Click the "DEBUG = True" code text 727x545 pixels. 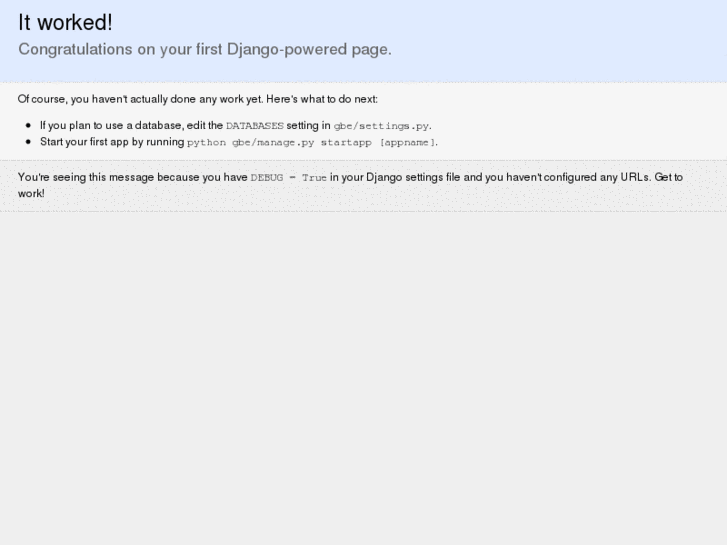click(x=288, y=177)
